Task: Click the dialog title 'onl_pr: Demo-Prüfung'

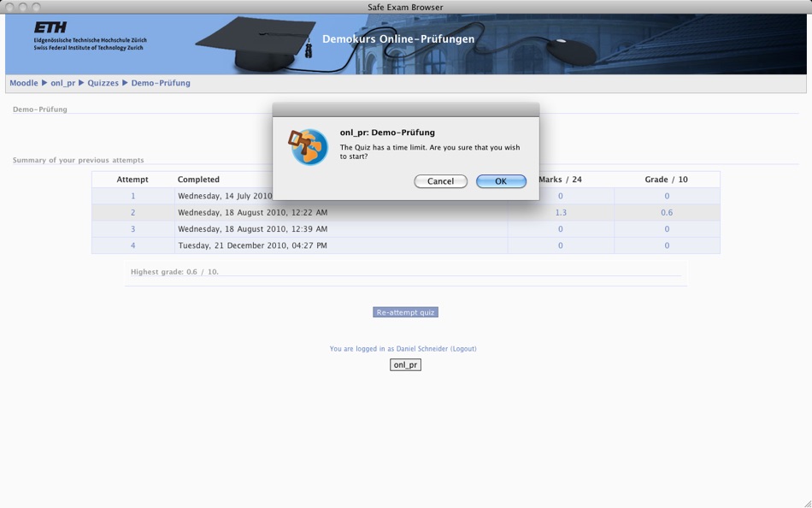Action: [x=387, y=133]
